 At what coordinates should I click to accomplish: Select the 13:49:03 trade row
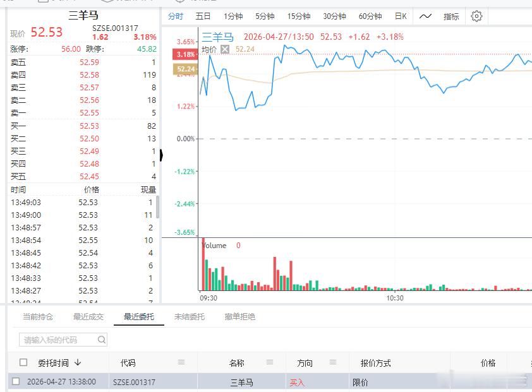click(82, 203)
